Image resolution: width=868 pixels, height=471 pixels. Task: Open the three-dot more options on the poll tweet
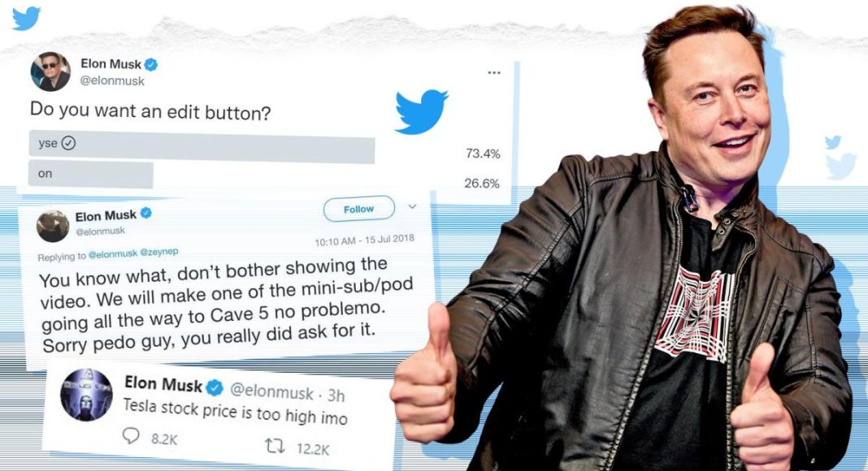[494, 72]
